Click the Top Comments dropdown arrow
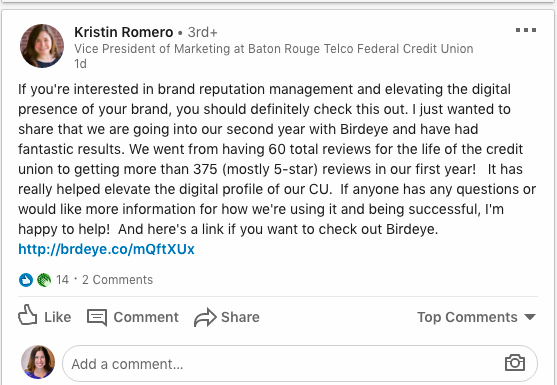This screenshot has width=557, height=385. click(530, 317)
